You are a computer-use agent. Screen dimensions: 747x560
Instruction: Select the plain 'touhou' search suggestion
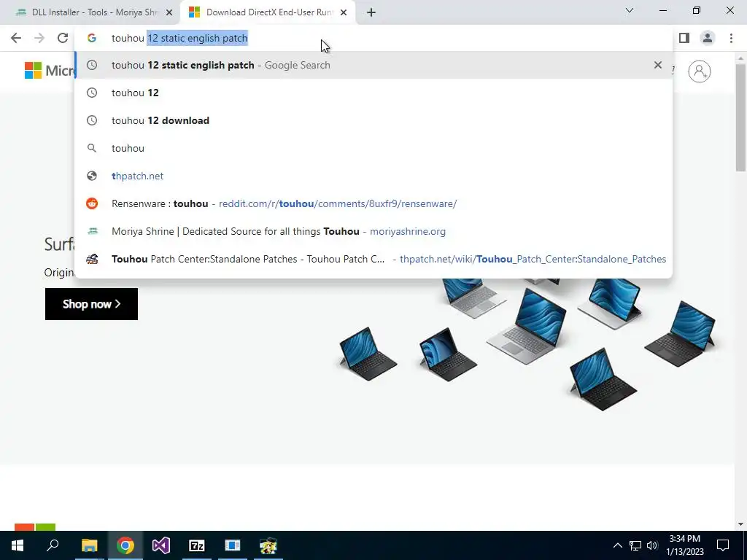(x=373, y=148)
